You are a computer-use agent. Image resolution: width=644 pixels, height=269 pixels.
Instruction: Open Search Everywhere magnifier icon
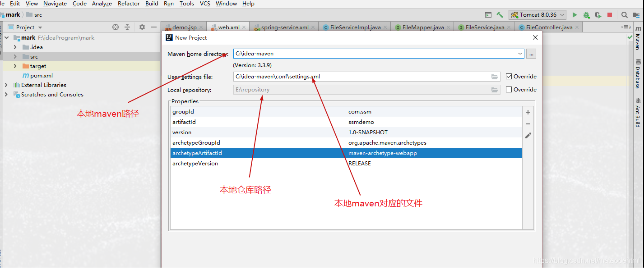(x=625, y=15)
